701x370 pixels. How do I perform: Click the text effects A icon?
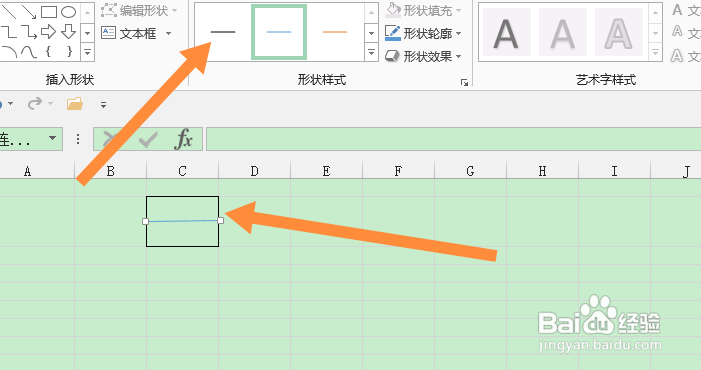[x=678, y=56]
